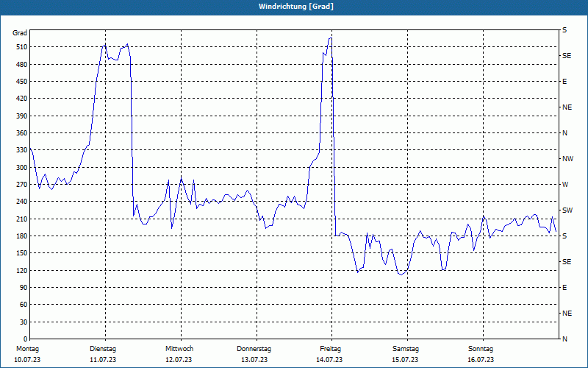The width and height of the screenshot is (588, 368).
Task: Click the 'SW' compass direction label
Action: click(567, 210)
